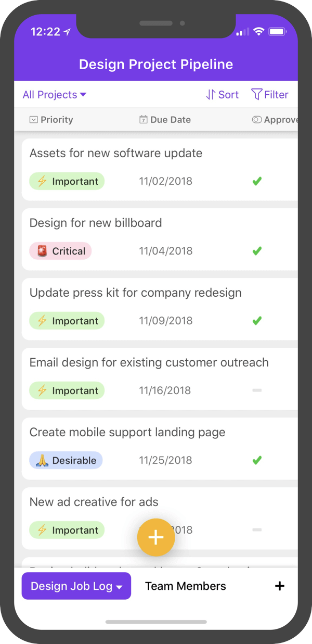Click the Desirable blue priority tag
This screenshot has width=312, height=644.
pyautogui.click(x=66, y=460)
